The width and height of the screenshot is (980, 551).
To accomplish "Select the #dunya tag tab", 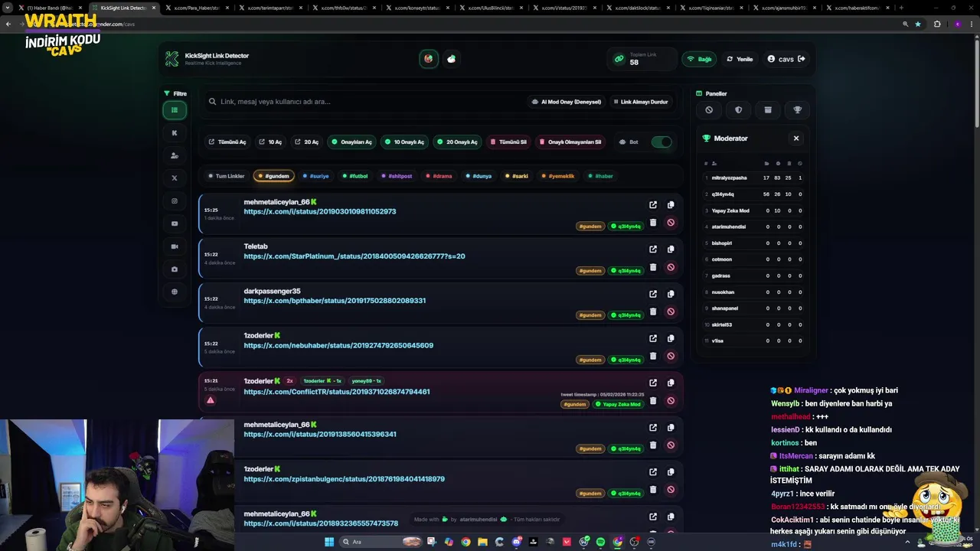I will click(479, 176).
